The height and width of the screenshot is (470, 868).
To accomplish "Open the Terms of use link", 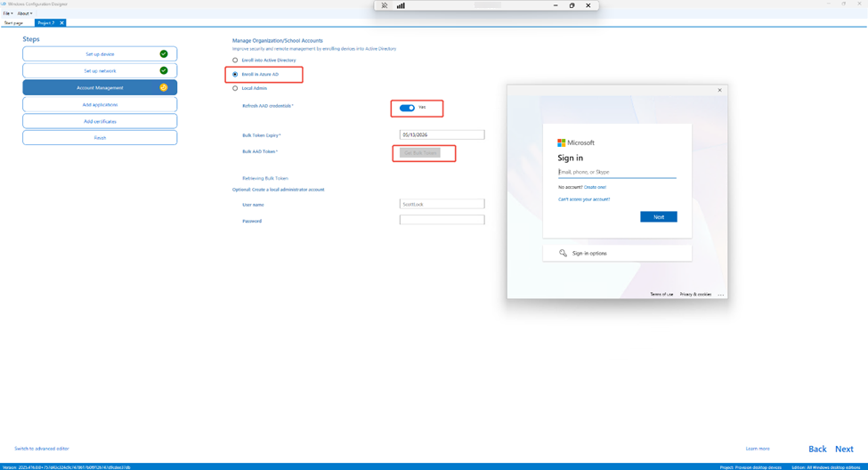I will pos(661,295).
